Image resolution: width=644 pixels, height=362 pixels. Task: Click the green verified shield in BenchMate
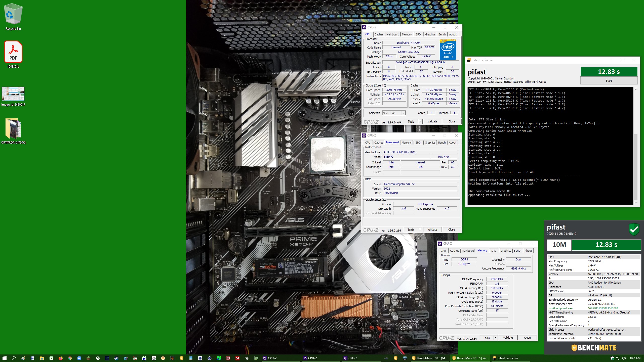tap(634, 229)
